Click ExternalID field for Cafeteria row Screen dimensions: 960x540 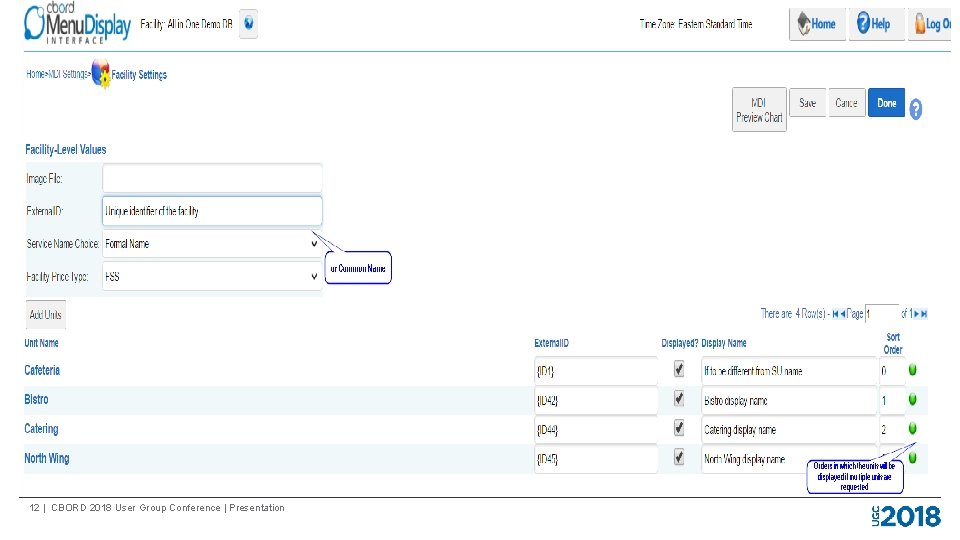click(596, 371)
